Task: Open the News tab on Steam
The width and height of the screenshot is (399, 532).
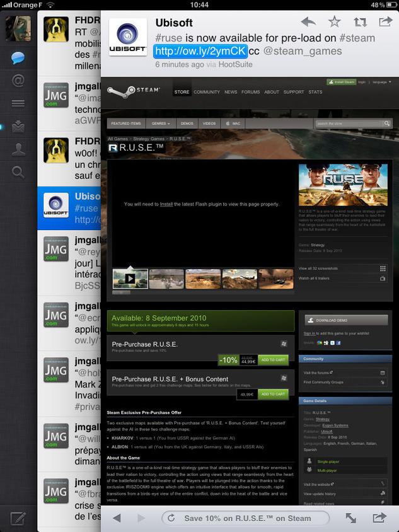Action: pos(231,92)
